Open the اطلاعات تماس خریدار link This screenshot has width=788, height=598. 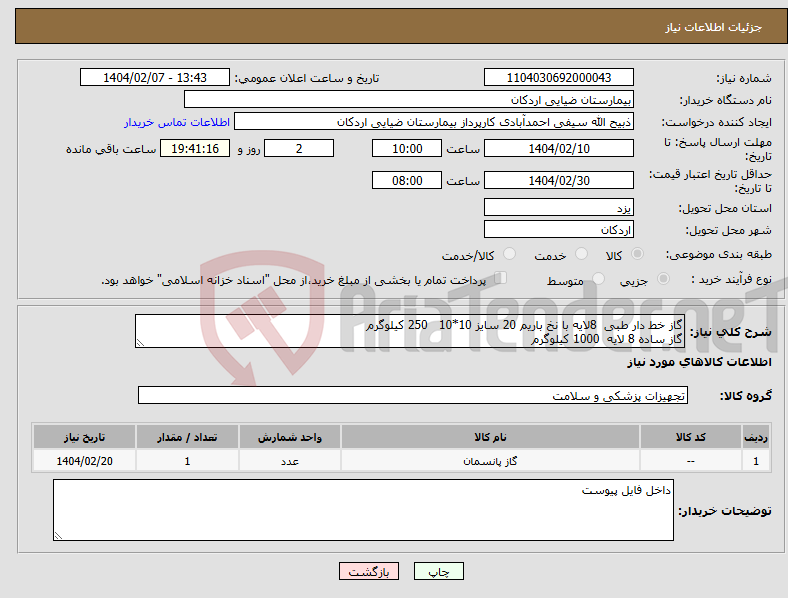[x=177, y=122]
